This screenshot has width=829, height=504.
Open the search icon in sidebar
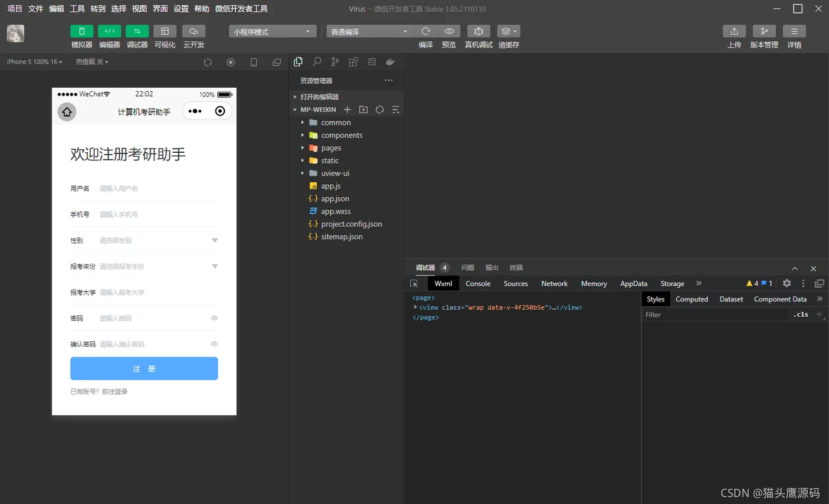pyautogui.click(x=317, y=62)
